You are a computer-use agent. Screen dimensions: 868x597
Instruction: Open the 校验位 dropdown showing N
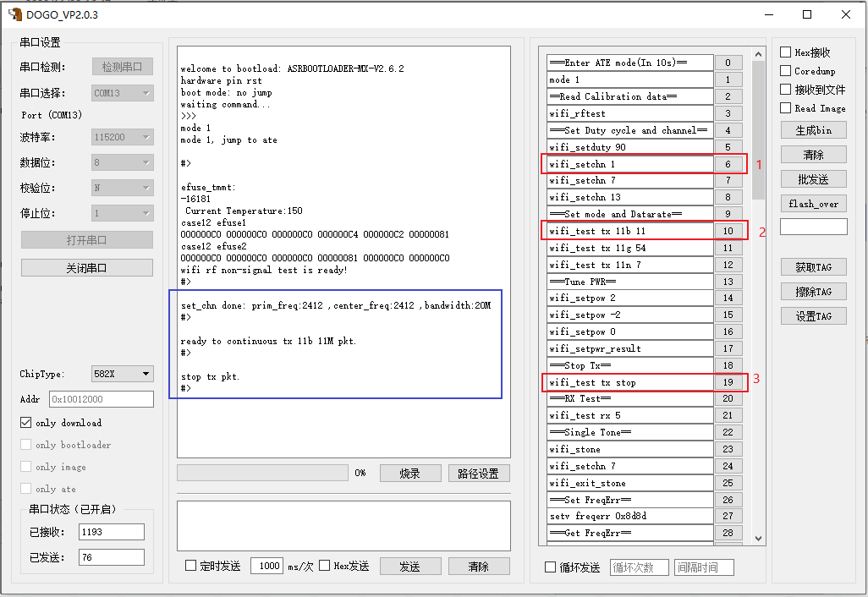coord(123,188)
